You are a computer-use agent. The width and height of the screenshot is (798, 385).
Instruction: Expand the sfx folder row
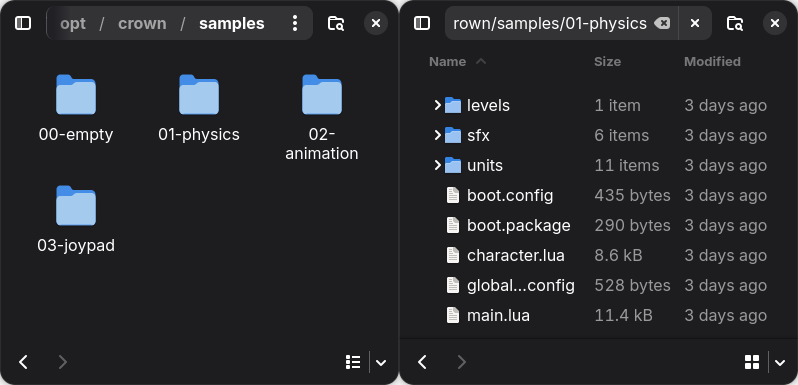pyautogui.click(x=437, y=135)
